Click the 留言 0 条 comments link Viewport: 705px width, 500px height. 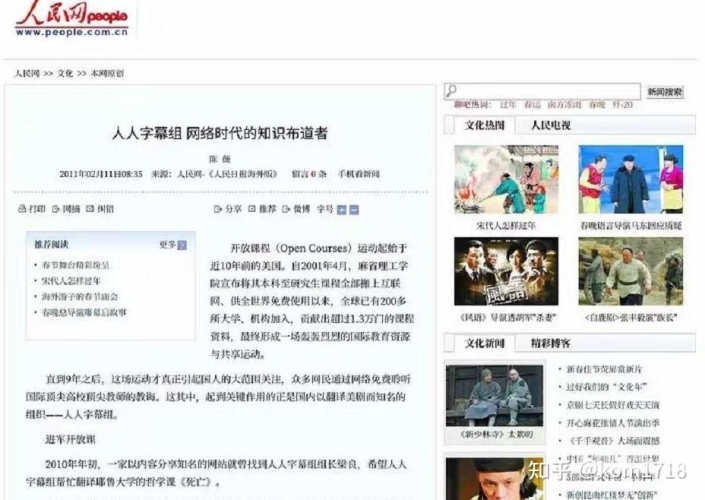309,174
